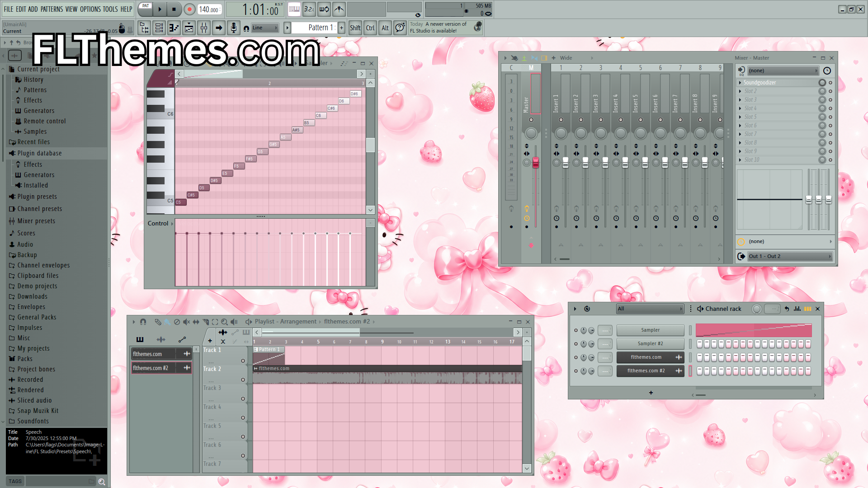Select the Playlist draw pencil tool
The width and height of the screenshot is (868, 488).
click(158, 322)
